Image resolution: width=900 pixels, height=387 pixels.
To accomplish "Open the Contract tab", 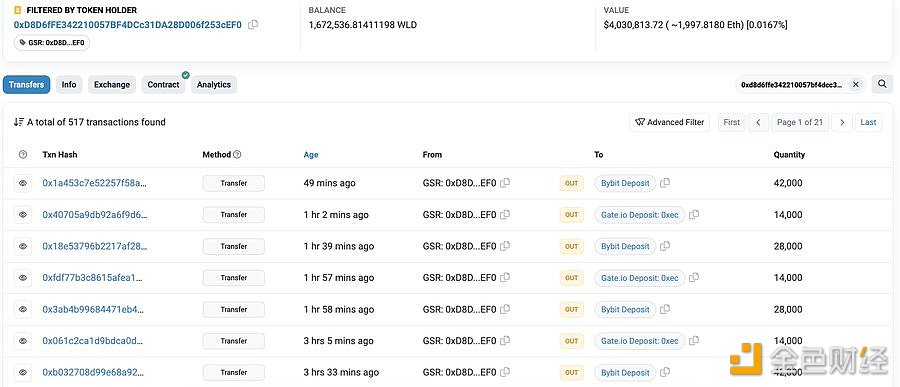I will point(164,84).
